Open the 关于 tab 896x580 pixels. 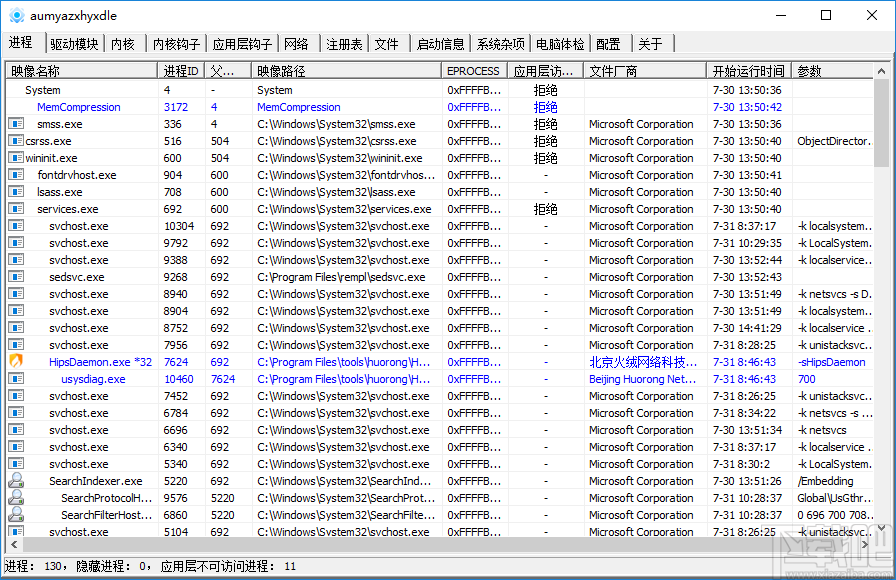click(651, 44)
